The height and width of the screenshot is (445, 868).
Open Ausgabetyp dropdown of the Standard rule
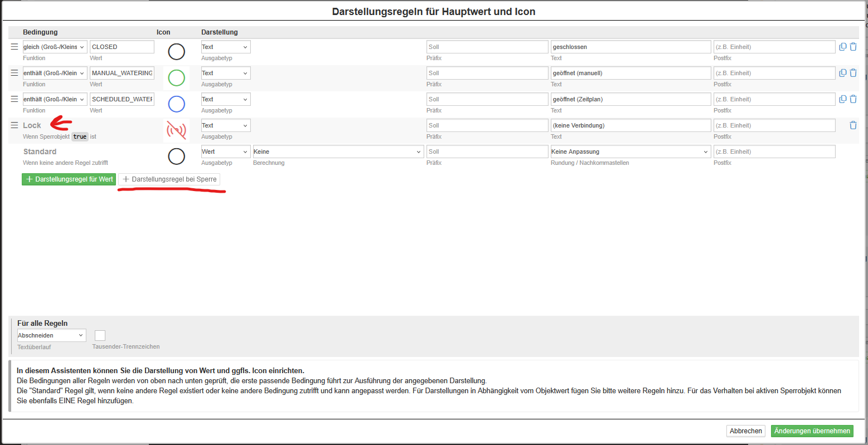click(225, 151)
